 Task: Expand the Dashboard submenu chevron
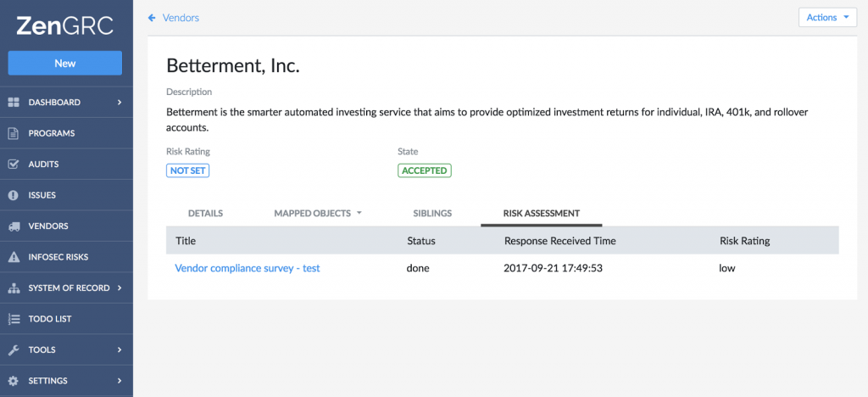[x=120, y=103]
